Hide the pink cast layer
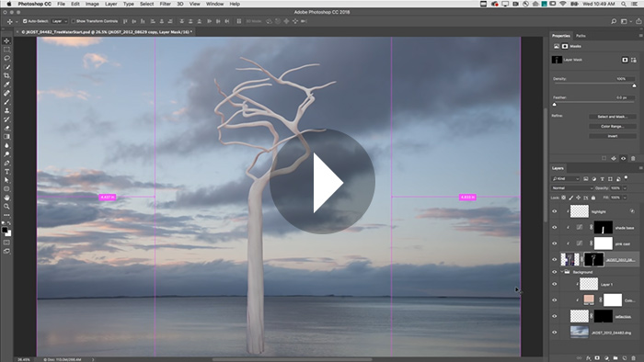The height and width of the screenshot is (362, 644). point(555,243)
